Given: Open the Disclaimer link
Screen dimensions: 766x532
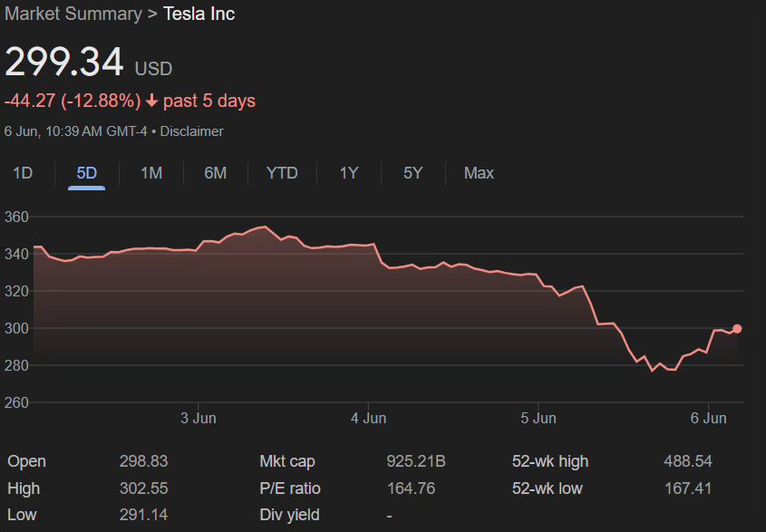Looking at the screenshot, I should pyautogui.click(x=191, y=131).
